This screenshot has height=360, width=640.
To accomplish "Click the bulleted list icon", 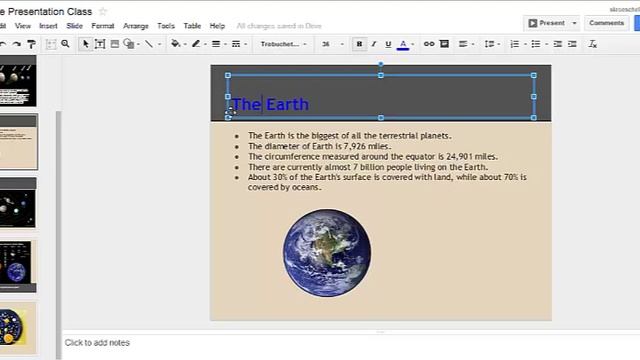I will pos(536,44).
